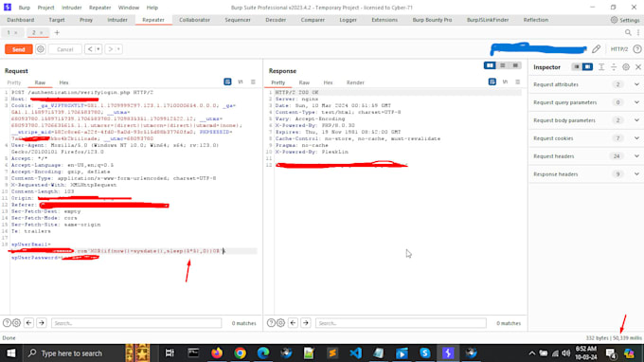The height and width of the screenshot is (362, 644).
Task: Go to previous request in history
Action: (90, 49)
